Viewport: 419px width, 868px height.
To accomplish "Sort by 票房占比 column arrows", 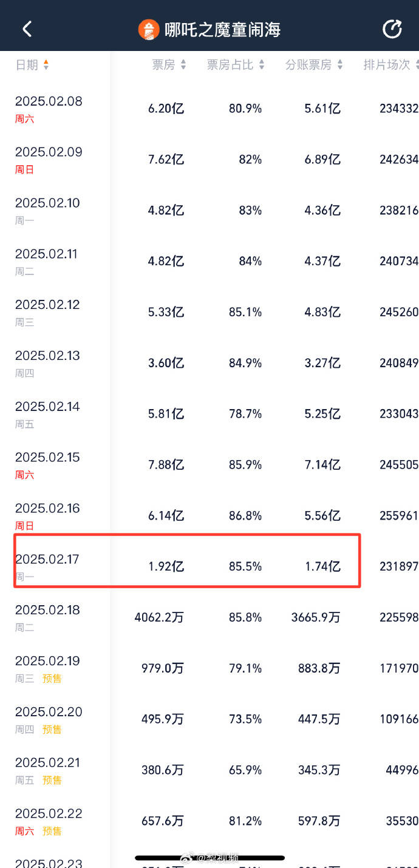I will pos(262,65).
